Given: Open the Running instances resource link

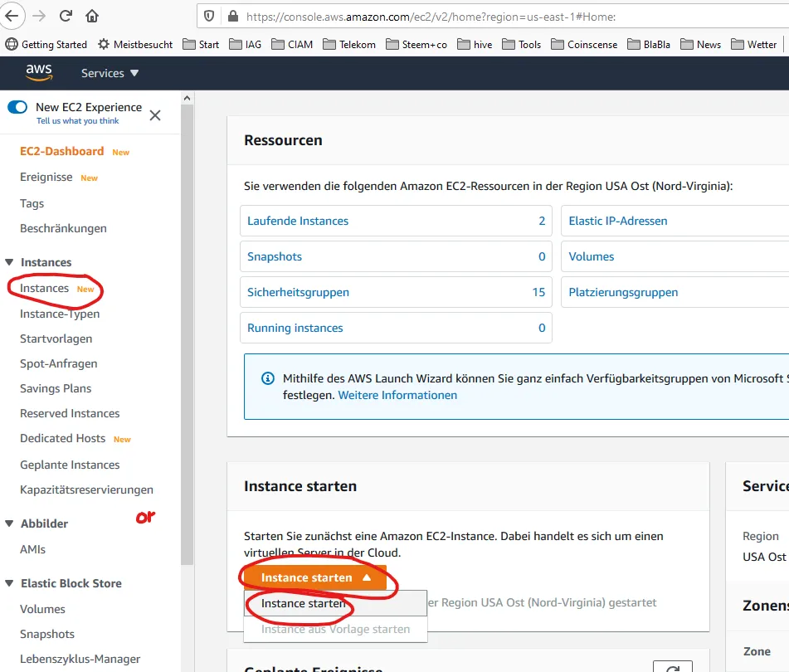Looking at the screenshot, I should click(295, 328).
